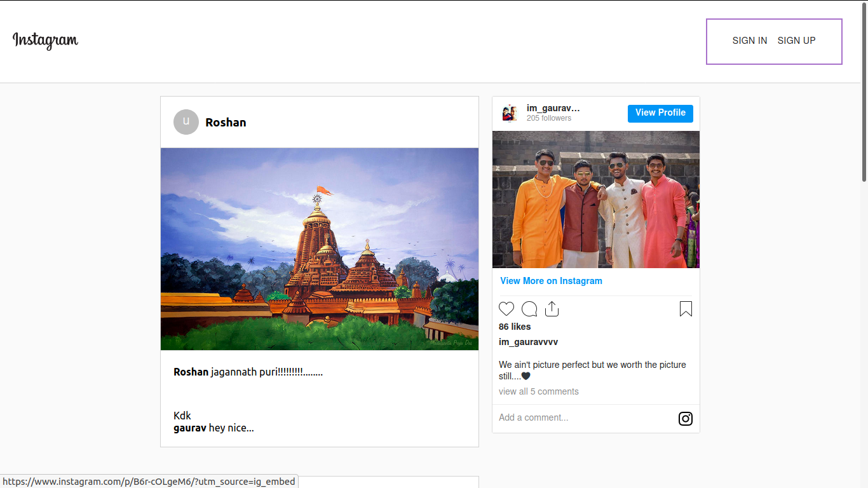Open the Roshan username in the post header

(226, 123)
